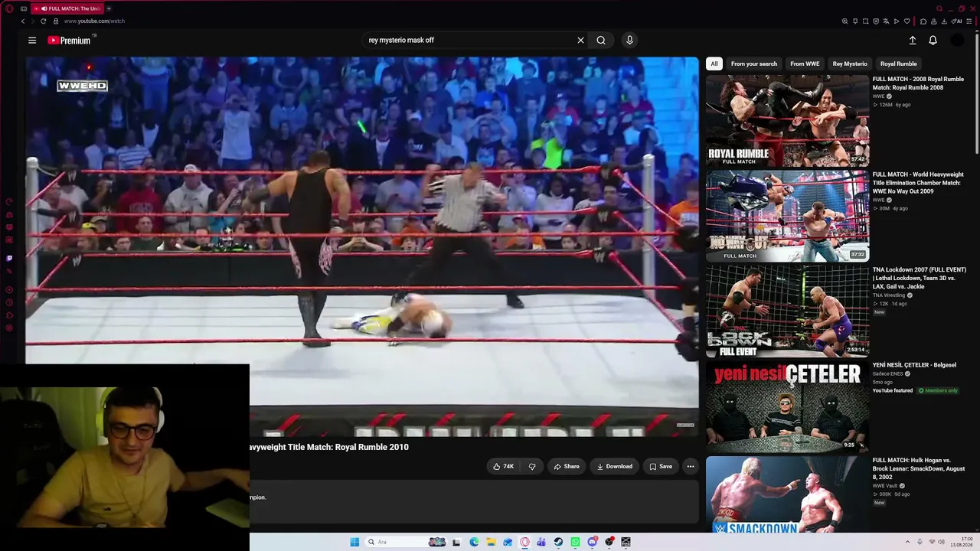Dislike the video

532,466
